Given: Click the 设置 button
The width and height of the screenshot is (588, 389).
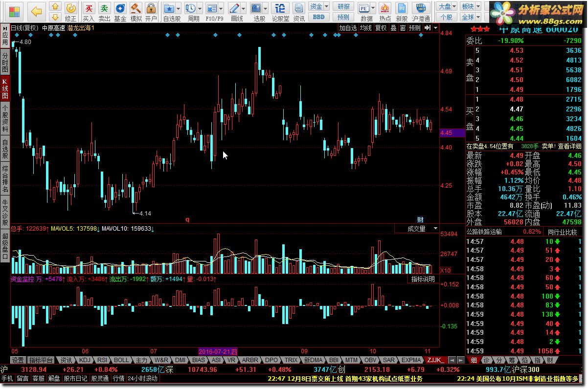Looking at the screenshot, I should click(x=18, y=360).
